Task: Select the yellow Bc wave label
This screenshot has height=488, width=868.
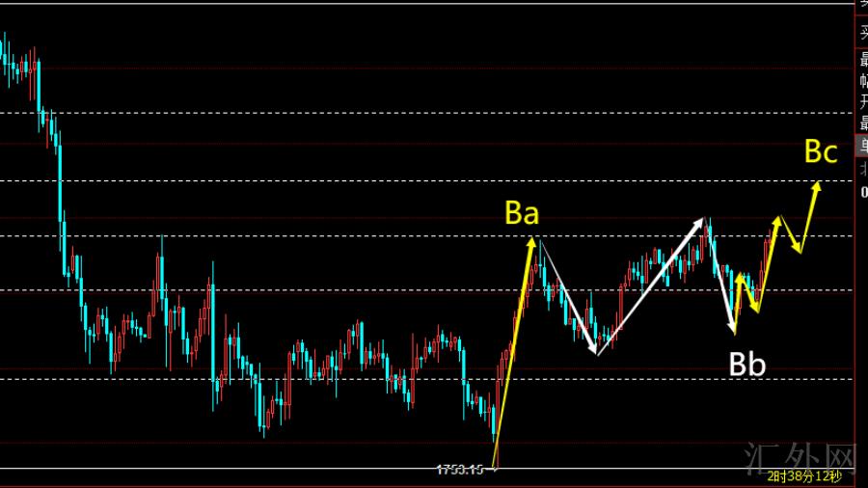Action: coord(821,150)
